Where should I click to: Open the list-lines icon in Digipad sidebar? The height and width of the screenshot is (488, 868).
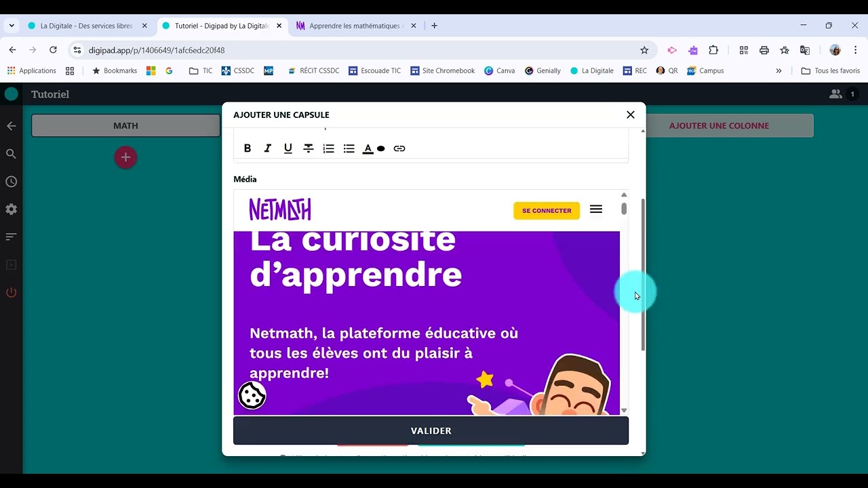(11, 237)
